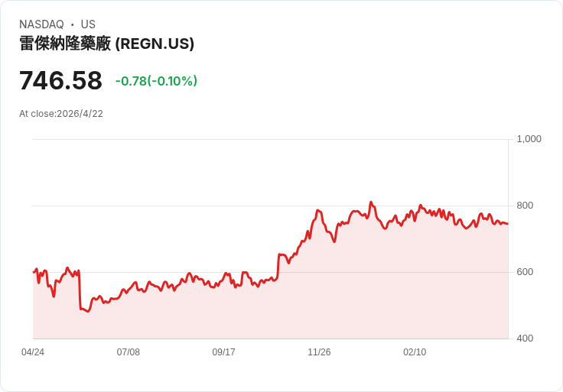The image size is (563, 392).
Task: Click the 09/17 date on the x-axis
Action: pyautogui.click(x=223, y=352)
